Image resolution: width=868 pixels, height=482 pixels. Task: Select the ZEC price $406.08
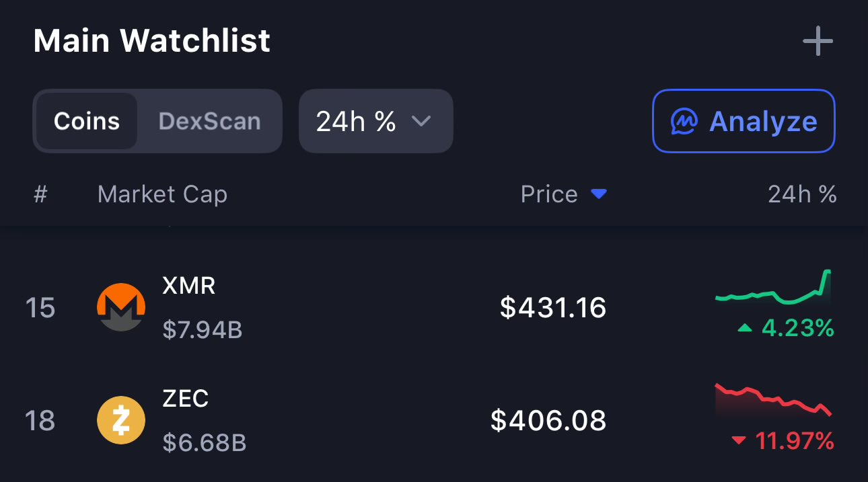click(x=548, y=420)
